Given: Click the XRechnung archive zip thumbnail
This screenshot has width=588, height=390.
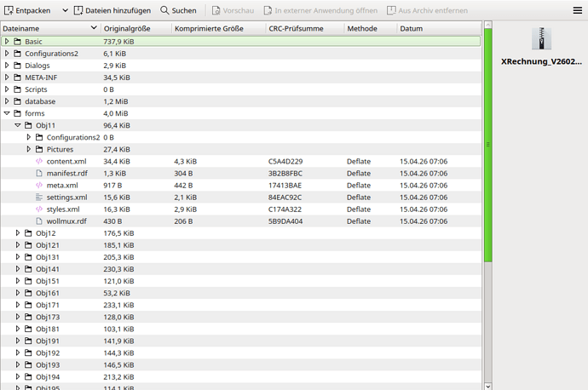Looking at the screenshot, I should click(541, 38).
